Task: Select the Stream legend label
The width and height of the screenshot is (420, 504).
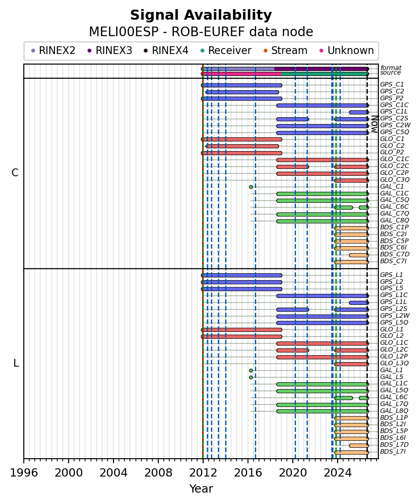Action: pyautogui.click(x=289, y=51)
